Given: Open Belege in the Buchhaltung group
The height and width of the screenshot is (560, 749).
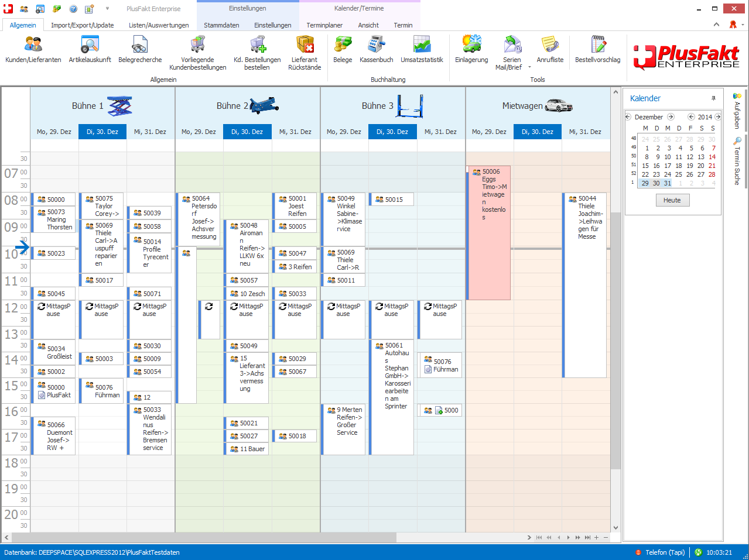Looking at the screenshot, I should tap(343, 50).
